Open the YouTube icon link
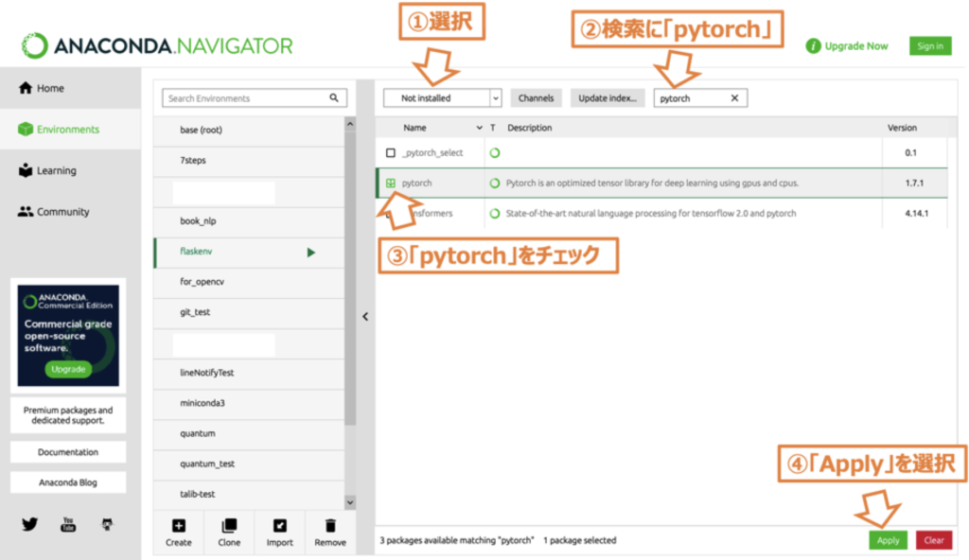The width and height of the screenshot is (969, 560). point(68,525)
